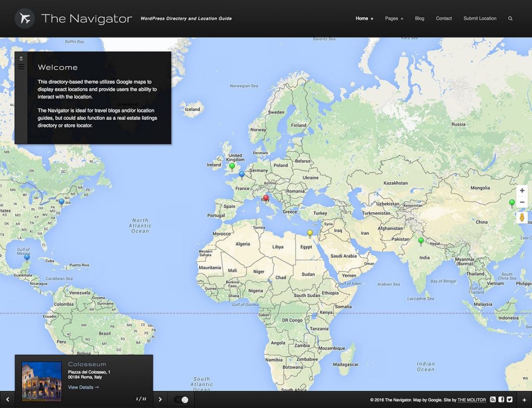
Task: Zoom in the map with plus control
Action: point(522,190)
